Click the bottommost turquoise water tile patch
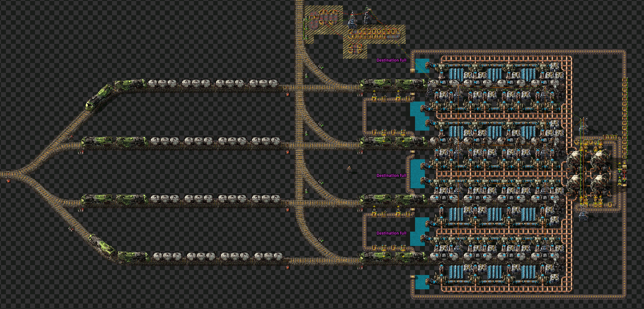 point(421,281)
